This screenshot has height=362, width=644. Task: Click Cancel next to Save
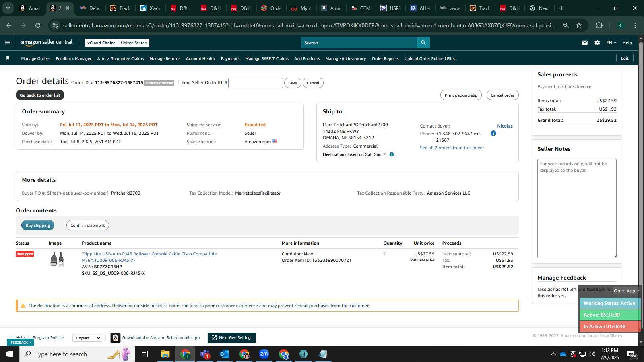[x=313, y=83]
